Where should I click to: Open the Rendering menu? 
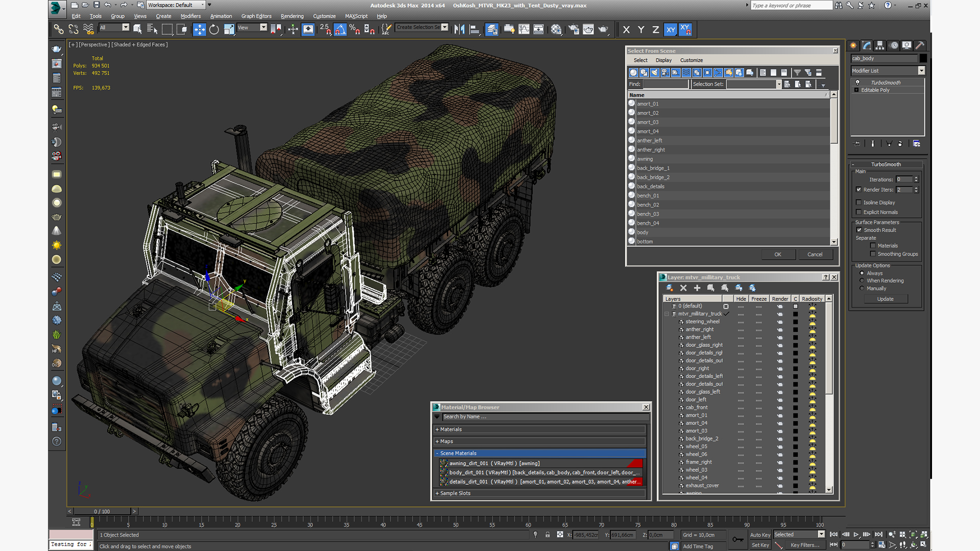(292, 16)
